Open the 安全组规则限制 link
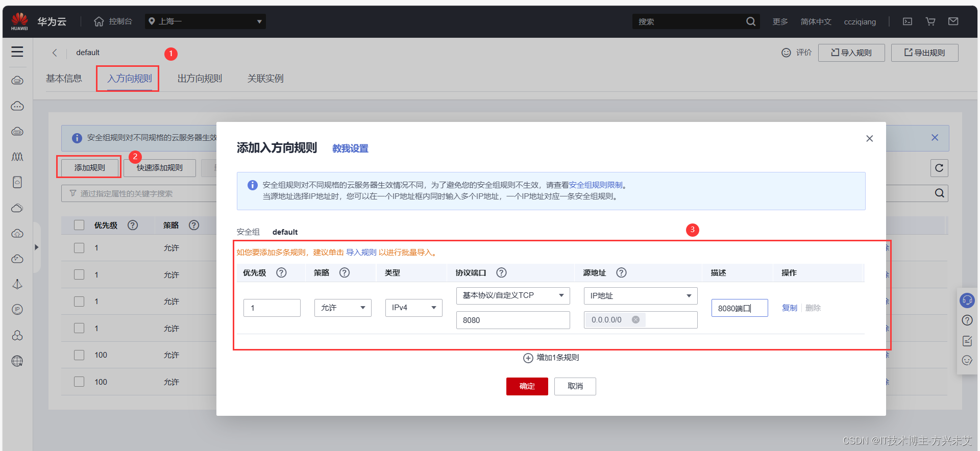This screenshot has width=980, height=451. click(596, 185)
